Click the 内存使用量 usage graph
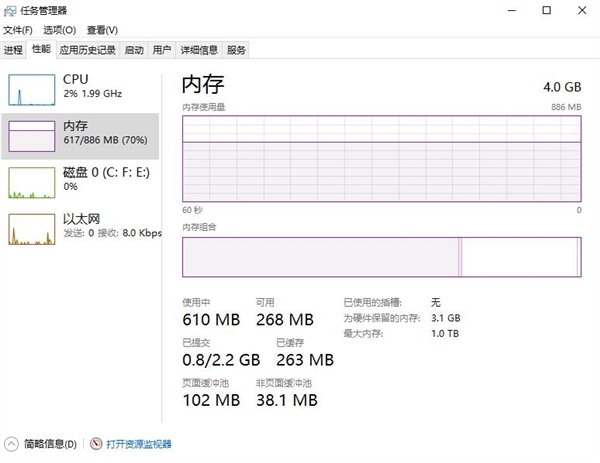 [x=381, y=159]
